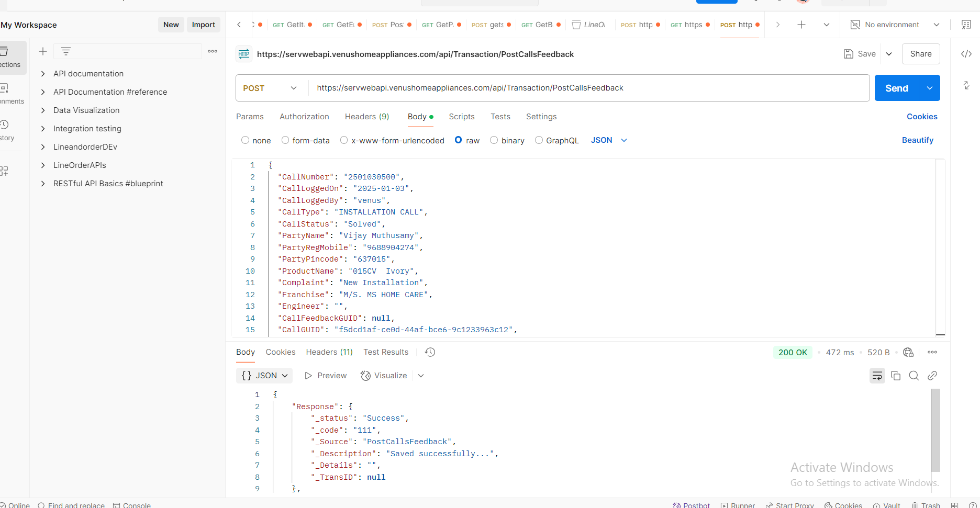980x508 pixels.
Task: Click the link icon in response toolbar
Action: (x=932, y=376)
